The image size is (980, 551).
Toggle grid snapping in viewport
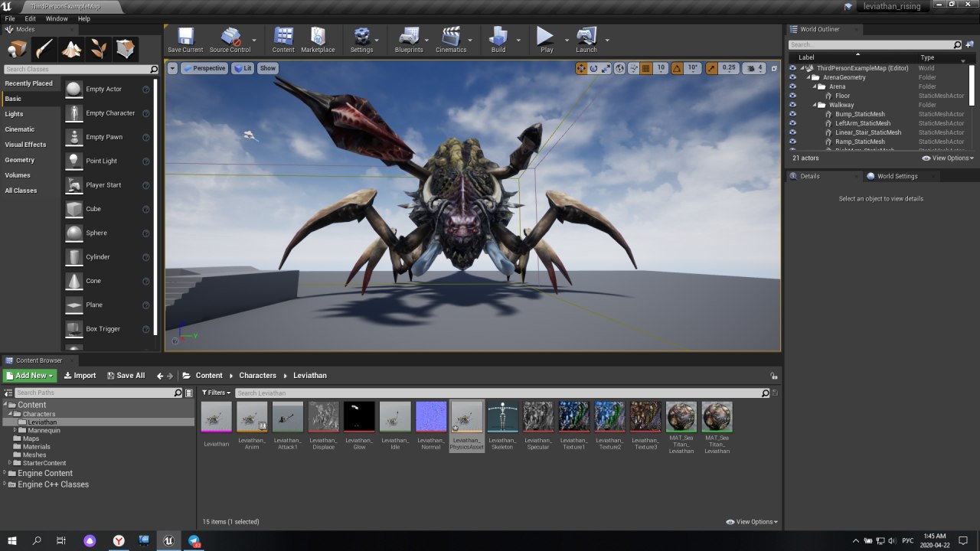pyautogui.click(x=646, y=68)
